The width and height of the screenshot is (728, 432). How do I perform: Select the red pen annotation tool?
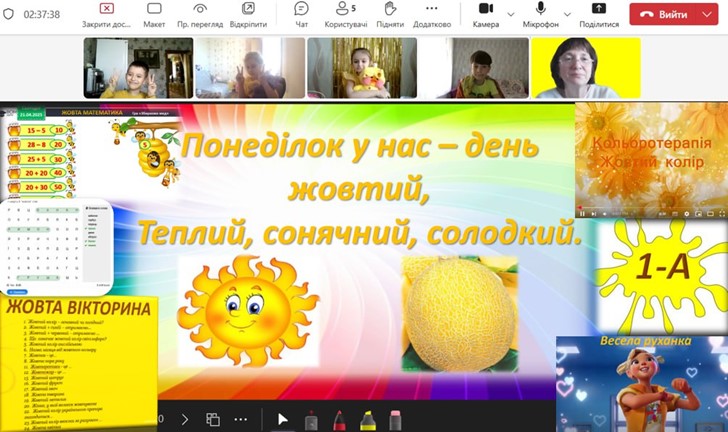pyautogui.click(x=338, y=419)
